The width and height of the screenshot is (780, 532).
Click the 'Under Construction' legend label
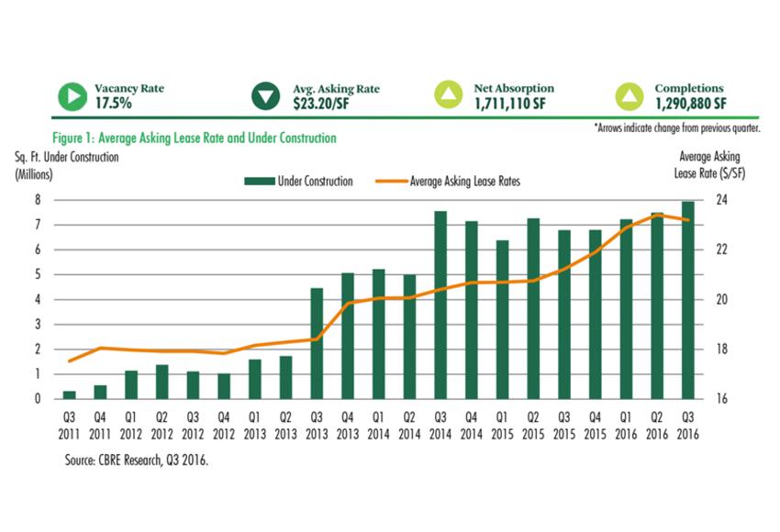pyautogui.click(x=316, y=182)
